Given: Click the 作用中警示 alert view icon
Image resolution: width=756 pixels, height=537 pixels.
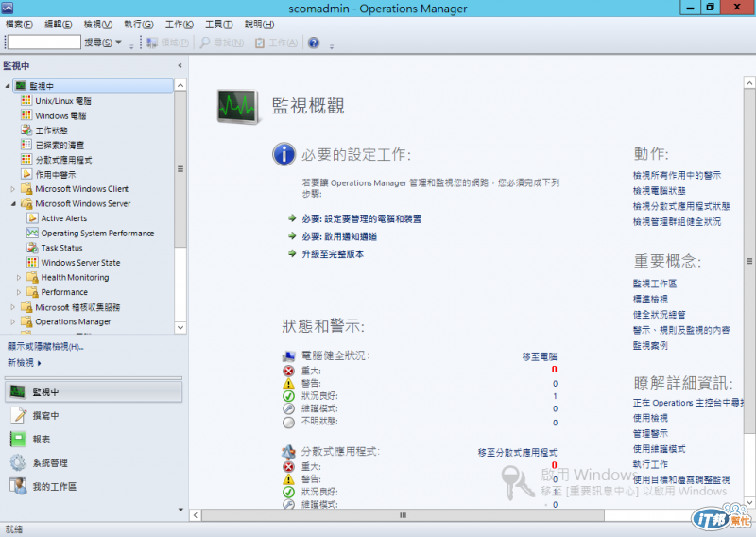Looking at the screenshot, I should pyautogui.click(x=26, y=174).
